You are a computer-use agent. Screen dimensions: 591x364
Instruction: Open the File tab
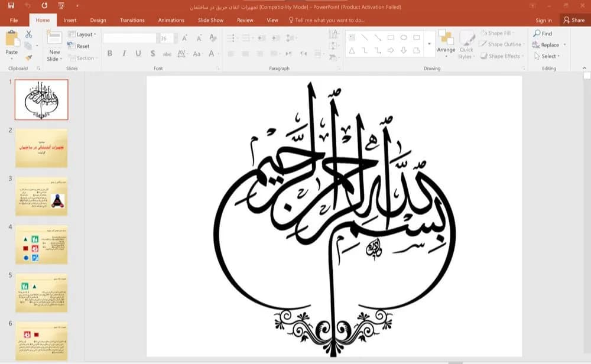pyautogui.click(x=14, y=20)
